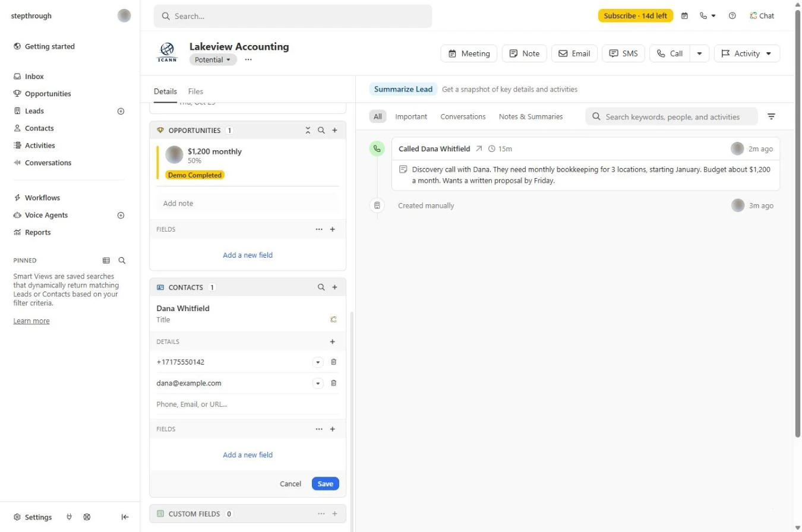Open the Meeting button
This screenshot has width=802, height=532.
(x=469, y=53)
